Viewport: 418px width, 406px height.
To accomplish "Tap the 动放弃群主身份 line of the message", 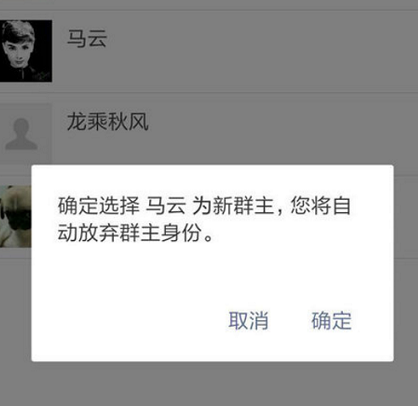I will click(x=129, y=232).
